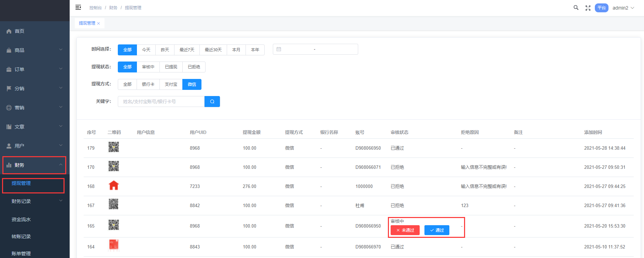Image resolution: width=644 pixels, height=258 pixels.
Task: Expand the 分销 menu chevron
Action: click(61, 88)
